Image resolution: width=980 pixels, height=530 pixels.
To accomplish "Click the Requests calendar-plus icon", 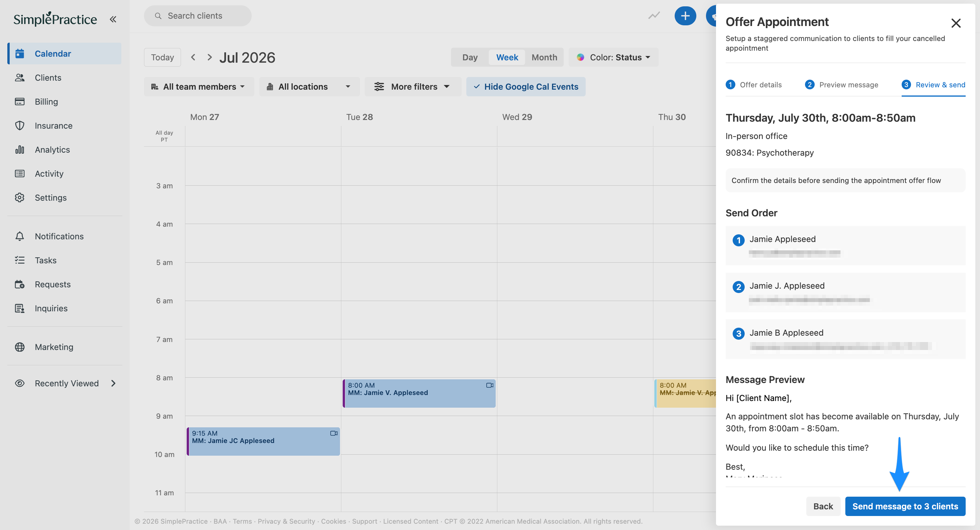I will pos(20,284).
